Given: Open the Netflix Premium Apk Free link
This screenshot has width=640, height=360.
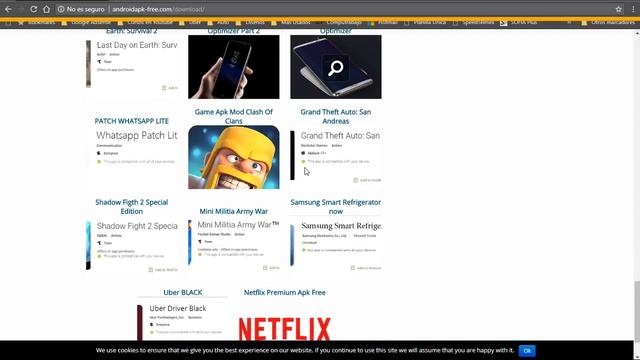Looking at the screenshot, I should pos(284,292).
